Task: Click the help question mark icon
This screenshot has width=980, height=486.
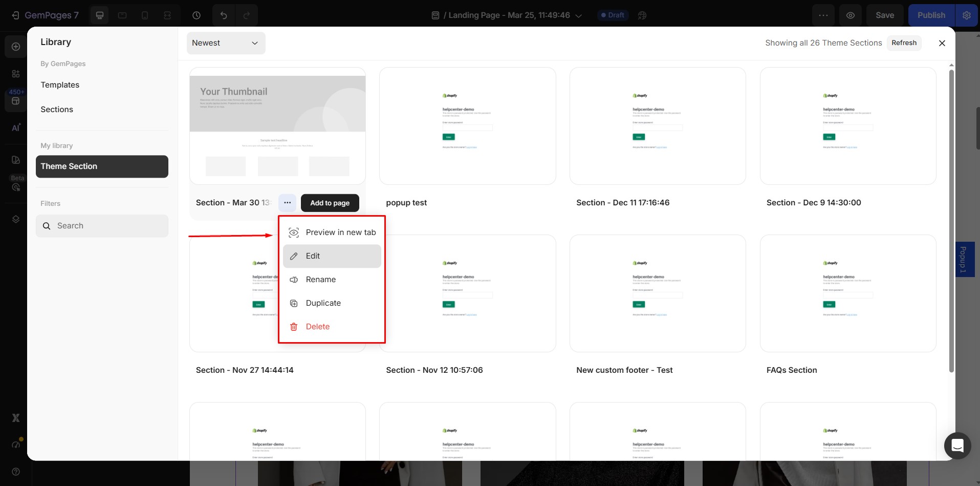Action: click(x=16, y=471)
